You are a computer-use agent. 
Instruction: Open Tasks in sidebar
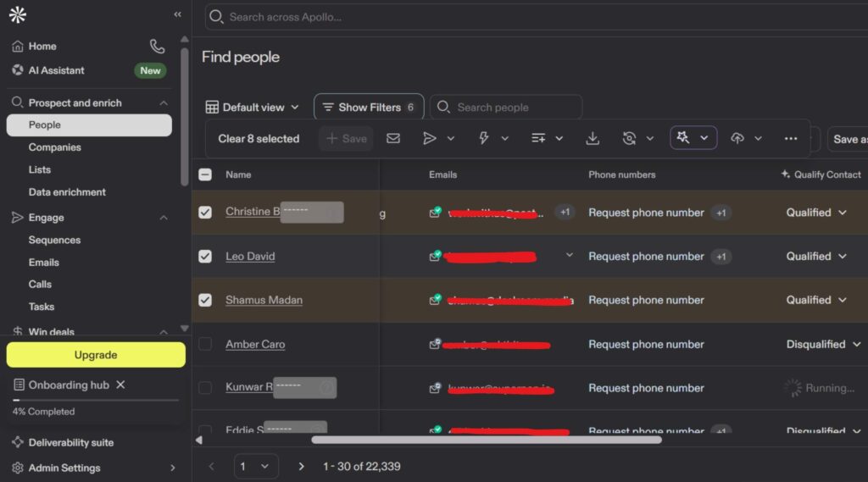[42, 306]
